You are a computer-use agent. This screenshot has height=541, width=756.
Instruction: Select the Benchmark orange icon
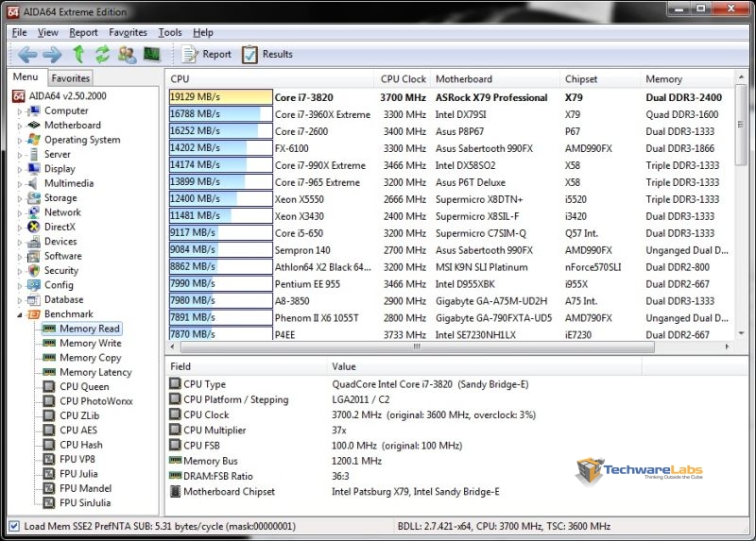(x=34, y=314)
